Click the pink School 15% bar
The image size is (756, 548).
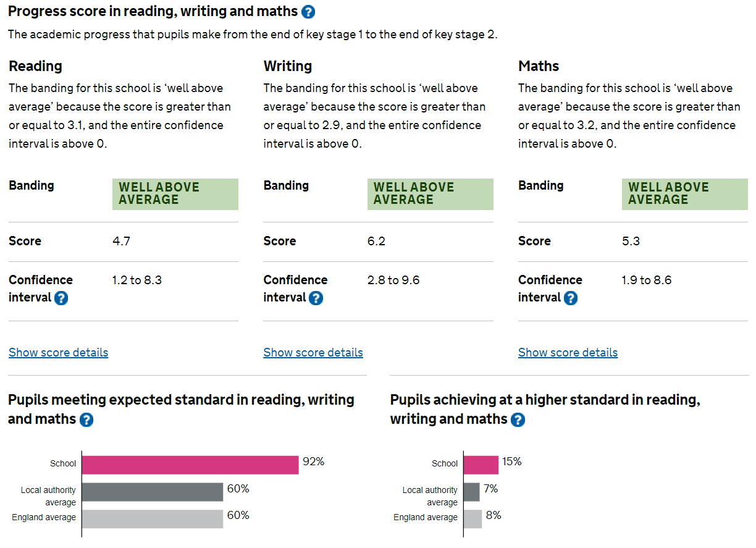point(481,465)
